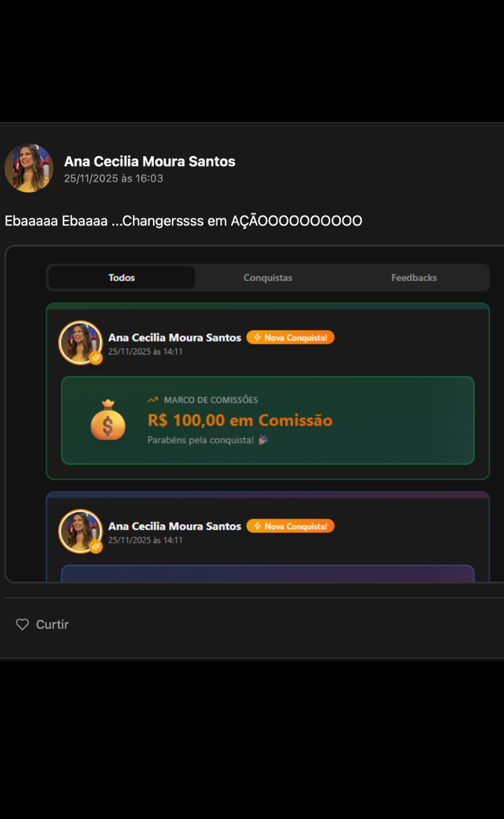The image size is (504, 819).
Task: Like the post via the Curtir label
Action: pos(52,624)
